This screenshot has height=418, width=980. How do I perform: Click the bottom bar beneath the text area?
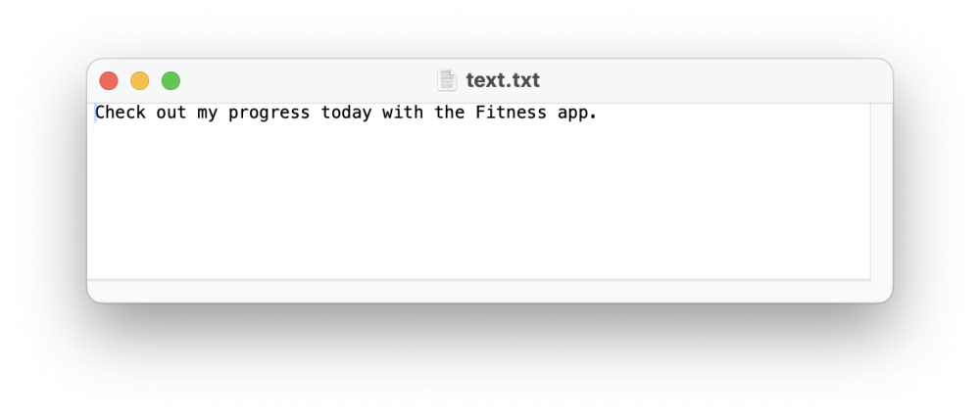[490, 291]
